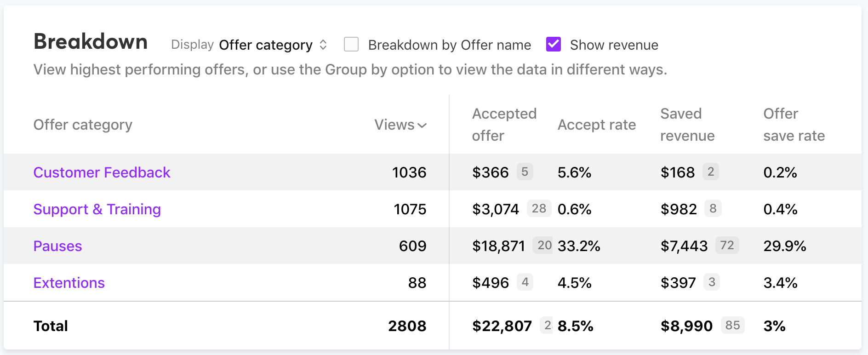Click the count badge 85 beside $8,990

click(x=732, y=326)
